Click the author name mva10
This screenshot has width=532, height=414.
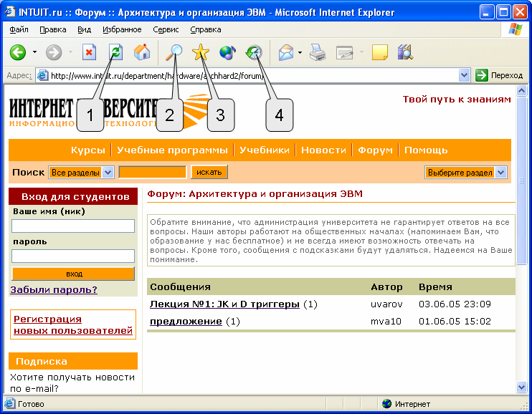pyautogui.click(x=386, y=322)
